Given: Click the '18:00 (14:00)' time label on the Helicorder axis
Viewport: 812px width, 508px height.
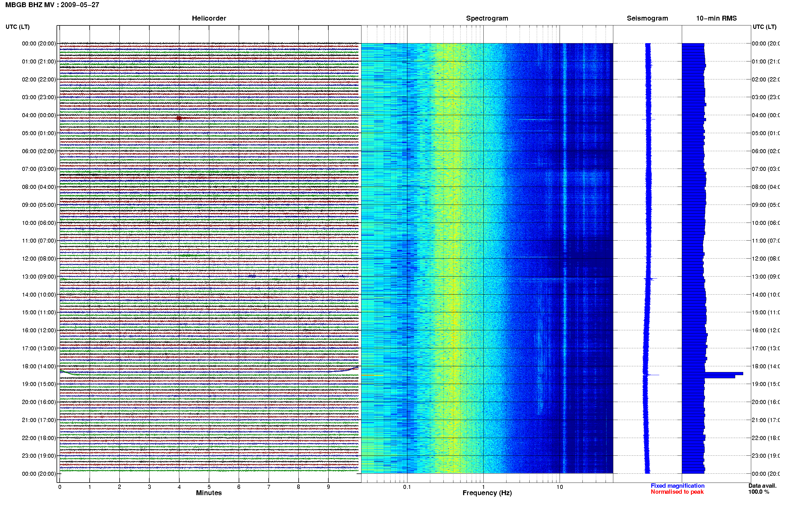Looking at the screenshot, I should (x=39, y=366).
